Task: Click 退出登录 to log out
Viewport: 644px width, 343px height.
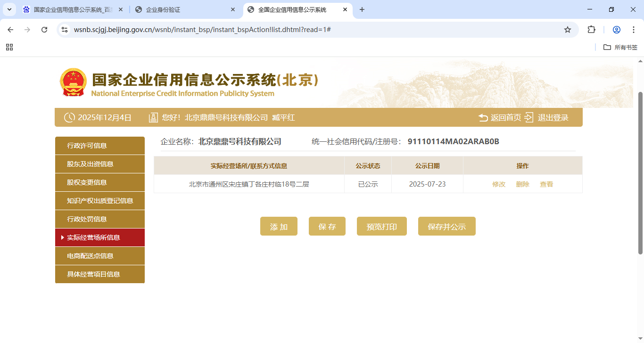Action: (546, 118)
